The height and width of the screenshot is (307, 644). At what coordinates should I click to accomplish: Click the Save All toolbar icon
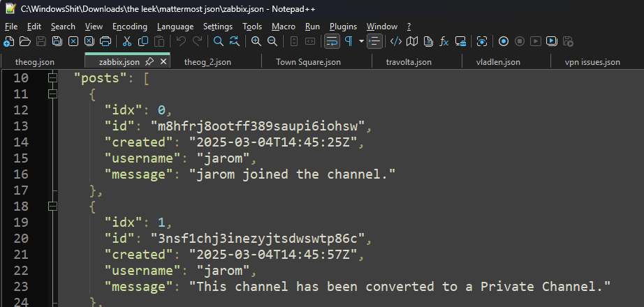click(x=57, y=41)
